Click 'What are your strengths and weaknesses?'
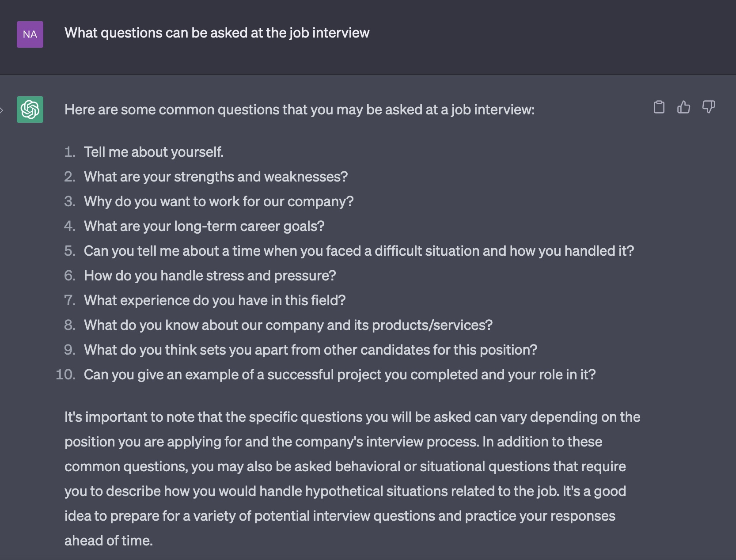Image resolution: width=736 pixels, height=560 pixels. [x=216, y=177]
